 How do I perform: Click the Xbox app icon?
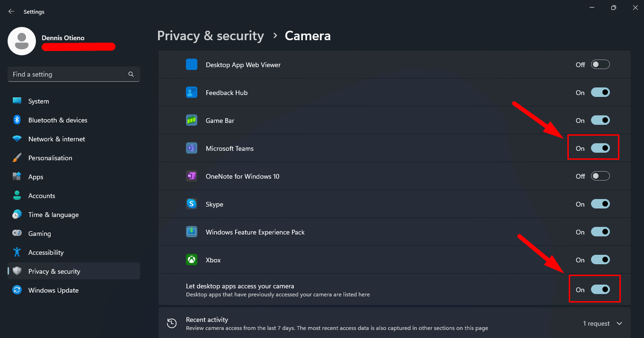[192, 260]
